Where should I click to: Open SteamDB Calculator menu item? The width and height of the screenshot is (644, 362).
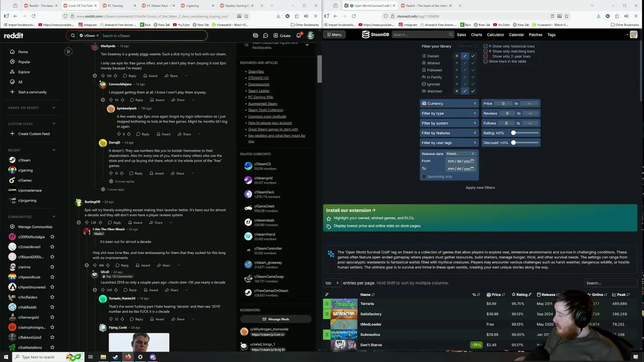(495, 35)
